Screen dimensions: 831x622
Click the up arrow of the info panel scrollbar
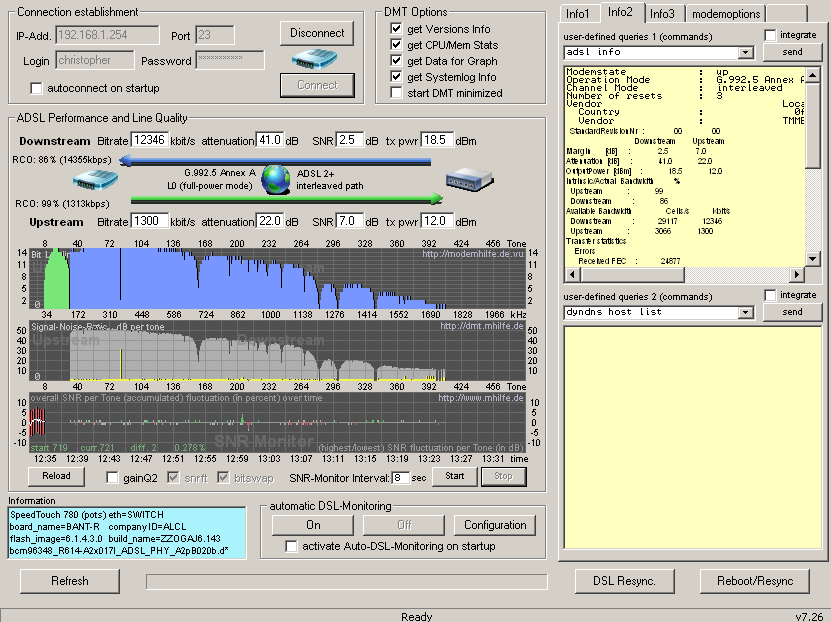[812, 75]
